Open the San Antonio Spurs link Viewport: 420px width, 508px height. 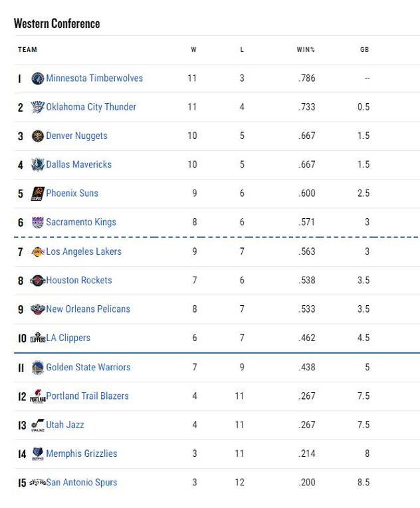(81, 483)
